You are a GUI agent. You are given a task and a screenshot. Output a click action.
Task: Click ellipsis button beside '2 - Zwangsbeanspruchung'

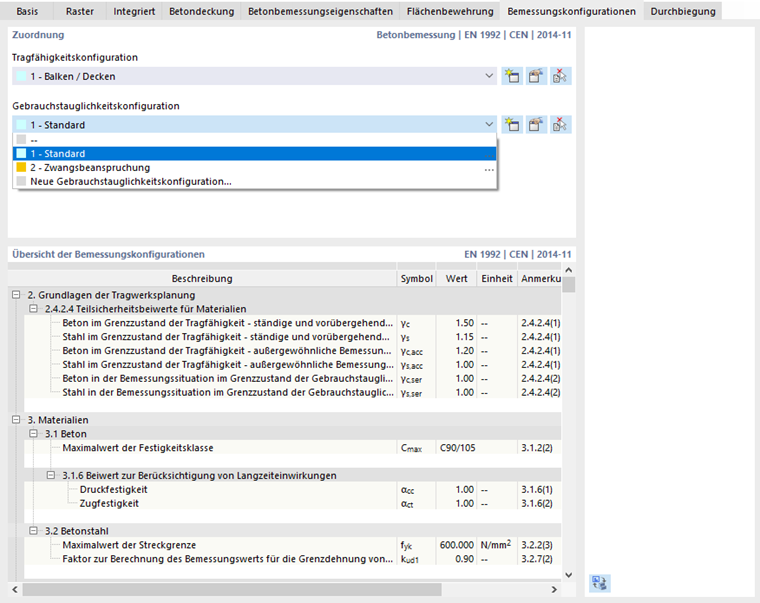pos(489,168)
